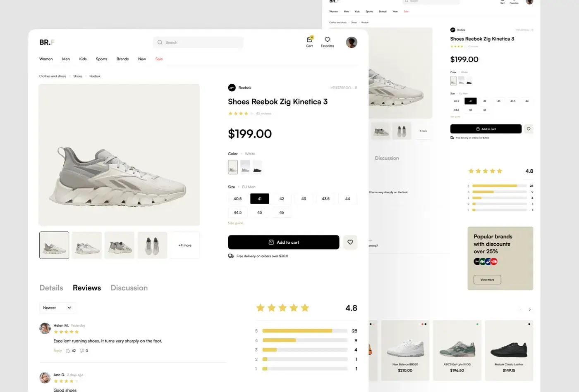Click the Search input field
Image resolution: width=579 pixels, height=392 pixels.
tap(199, 42)
